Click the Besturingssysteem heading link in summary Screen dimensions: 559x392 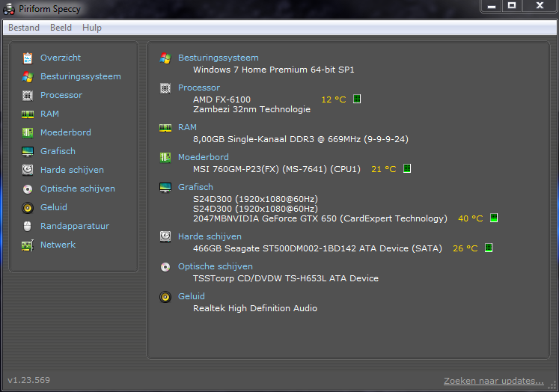pos(219,58)
